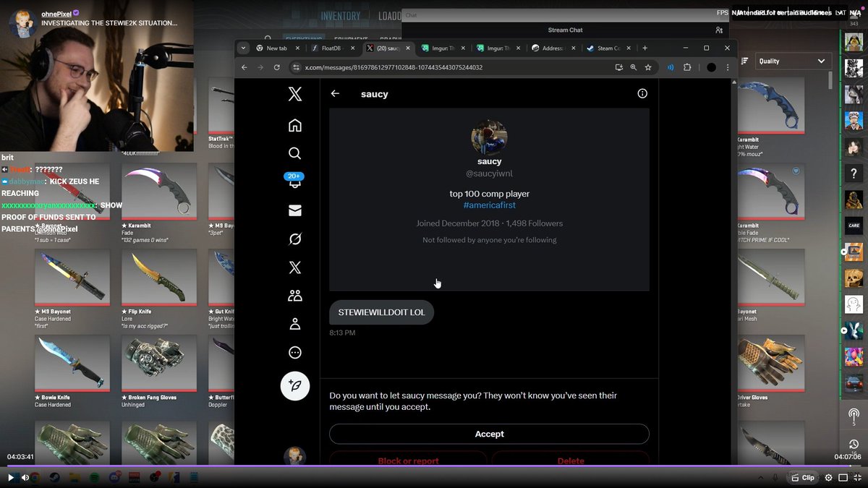Open Communities people icon in sidebar
This screenshot has width=868, height=488.
coord(294,296)
